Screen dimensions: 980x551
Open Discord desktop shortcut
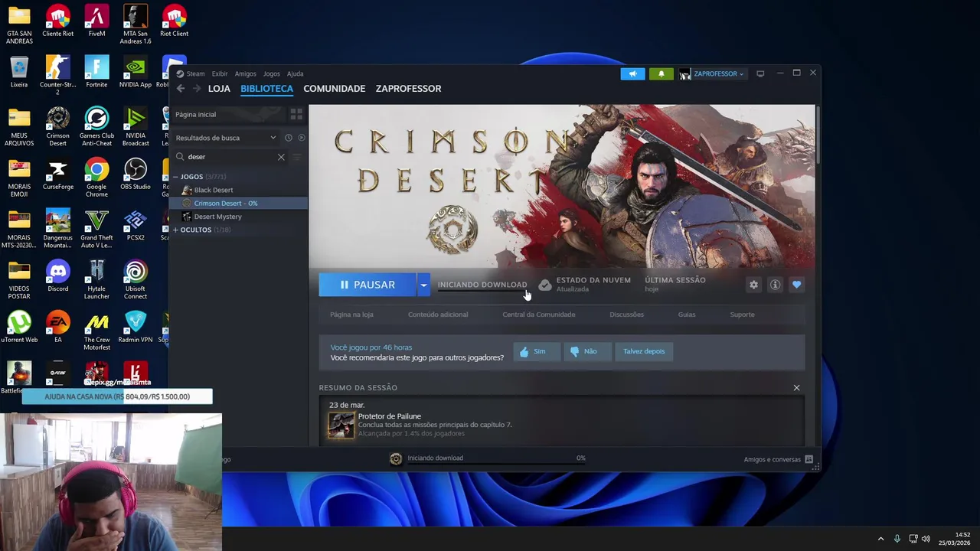(x=58, y=275)
